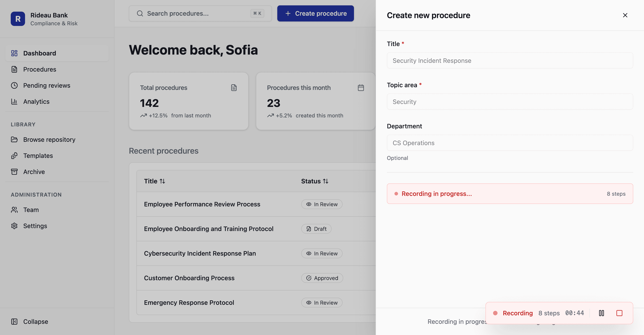Open the Team administration page

[x=31, y=210]
